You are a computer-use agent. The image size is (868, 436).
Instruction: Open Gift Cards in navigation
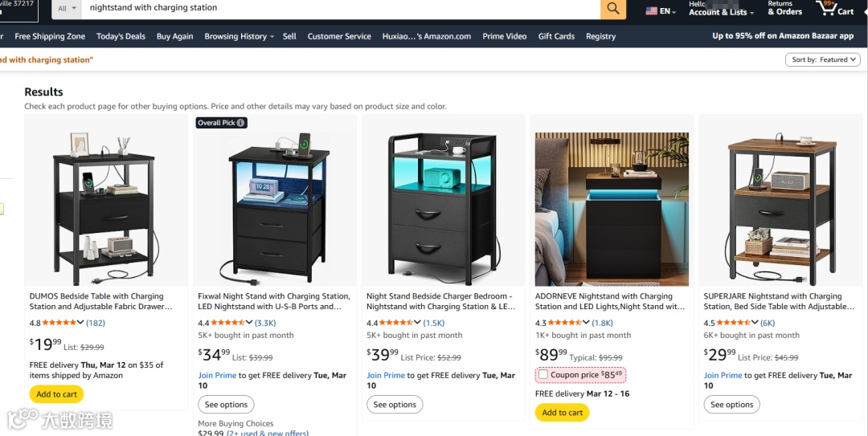click(x=556, y=36)
